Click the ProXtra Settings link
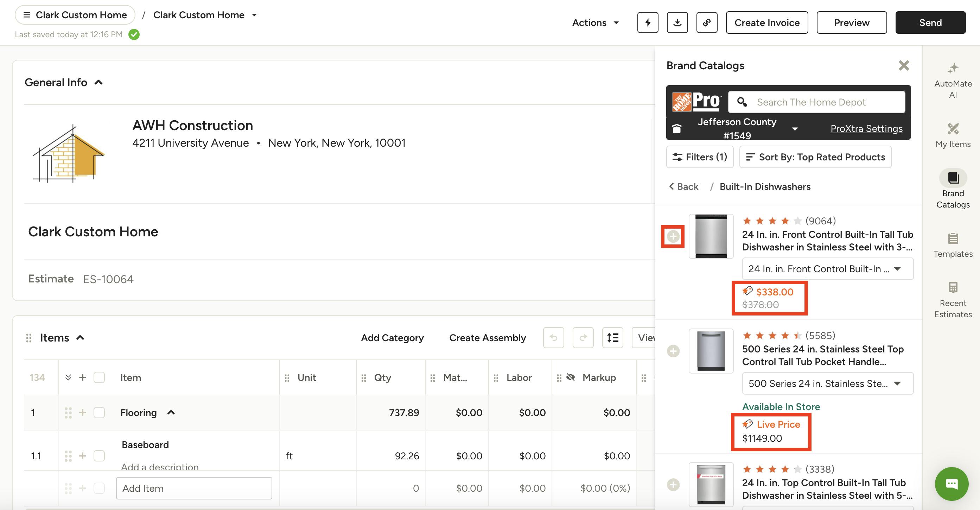Image resolution: width=980 pixels, height=510 pixels. (x=866, y=128)
